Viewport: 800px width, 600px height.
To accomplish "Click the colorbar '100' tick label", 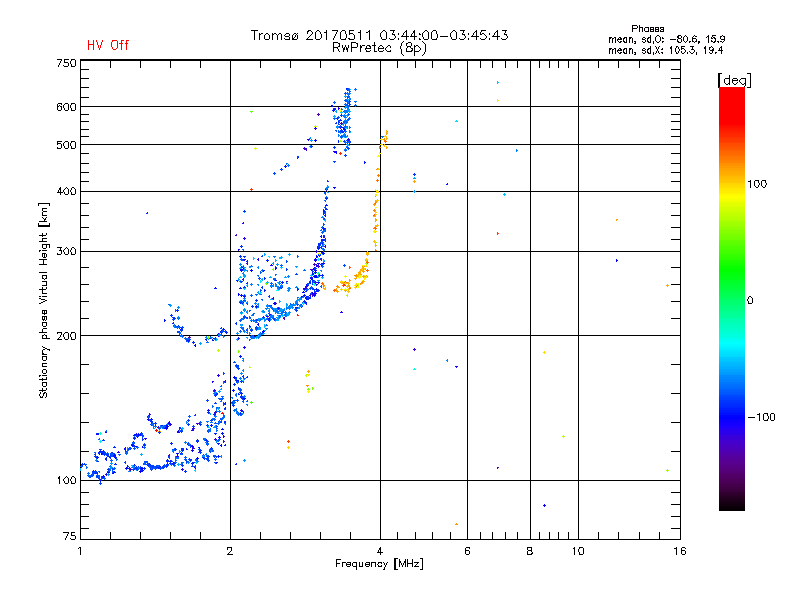I will coord(757,184).
